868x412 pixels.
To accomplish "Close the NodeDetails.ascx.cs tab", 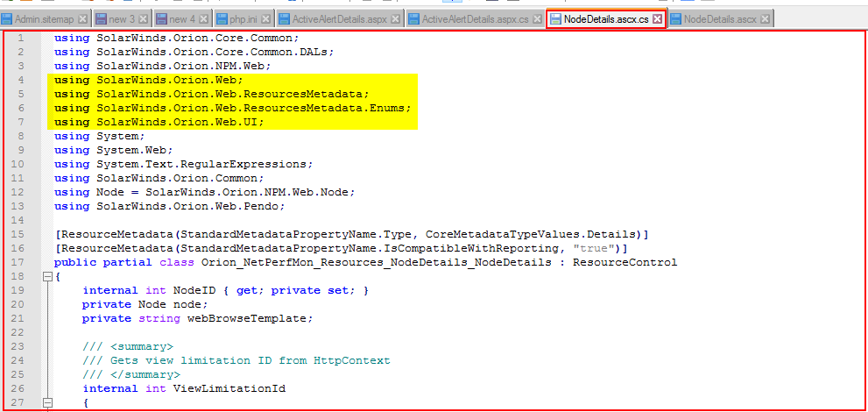I will (x=657, y=19).
